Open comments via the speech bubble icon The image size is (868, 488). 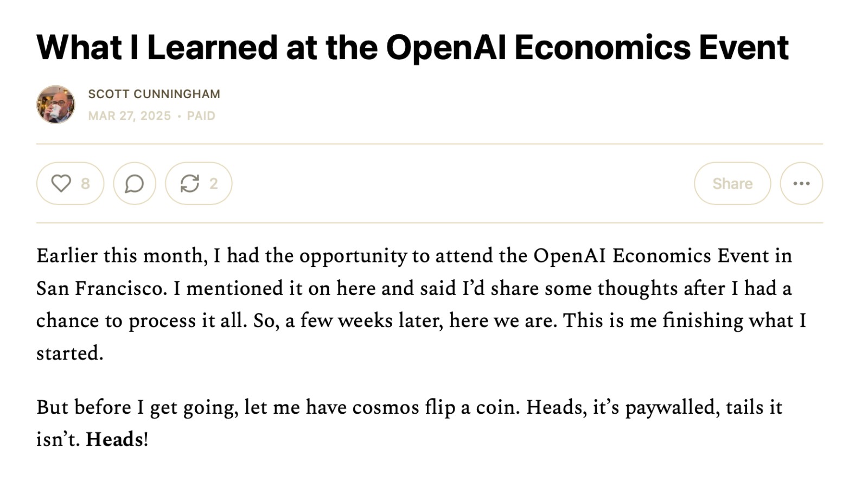(x=135, y=183)
